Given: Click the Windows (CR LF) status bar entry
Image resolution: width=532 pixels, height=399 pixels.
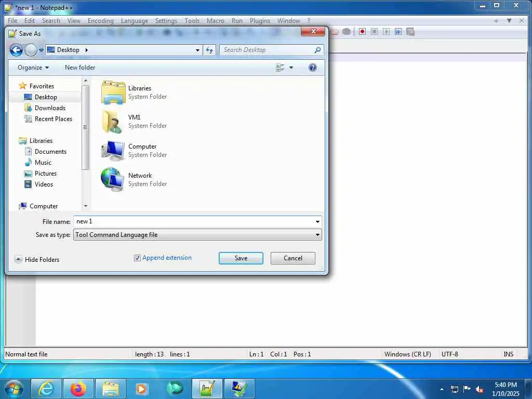Looking at the screenshot, I should [407, 354].
